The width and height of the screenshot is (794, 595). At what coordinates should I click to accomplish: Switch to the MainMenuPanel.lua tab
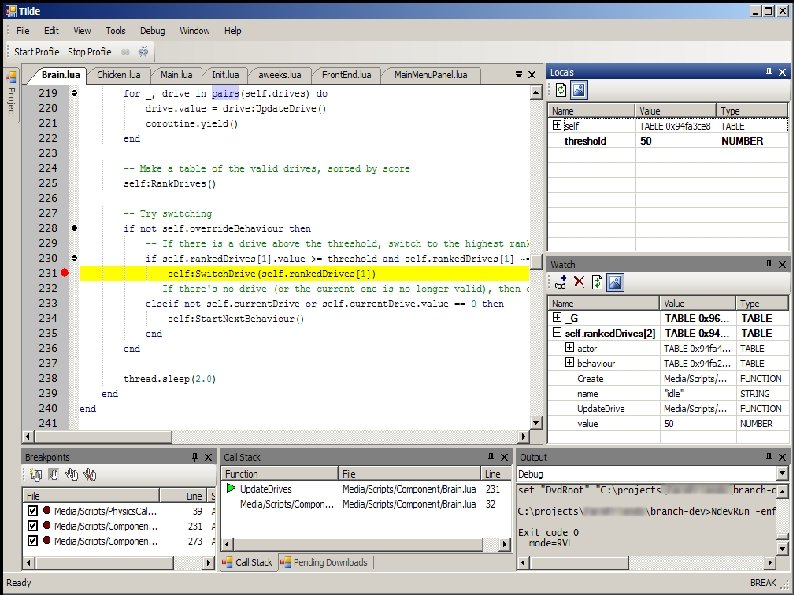click(430, 74)
